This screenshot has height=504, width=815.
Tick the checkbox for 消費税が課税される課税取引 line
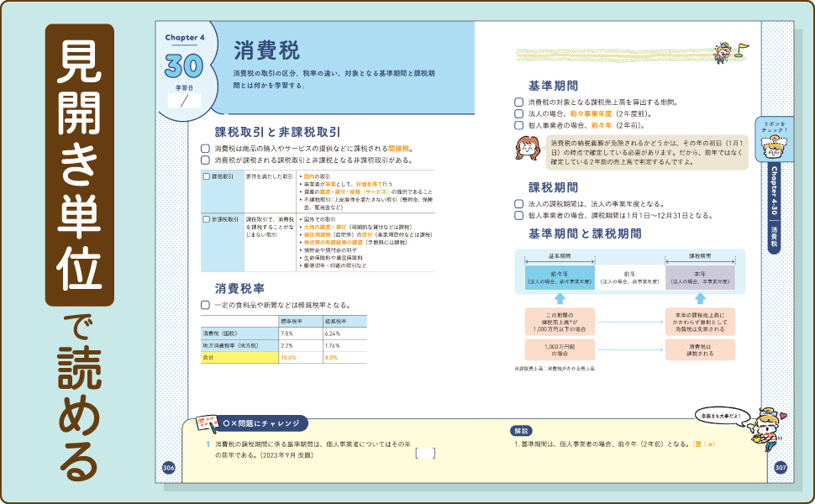205,160
